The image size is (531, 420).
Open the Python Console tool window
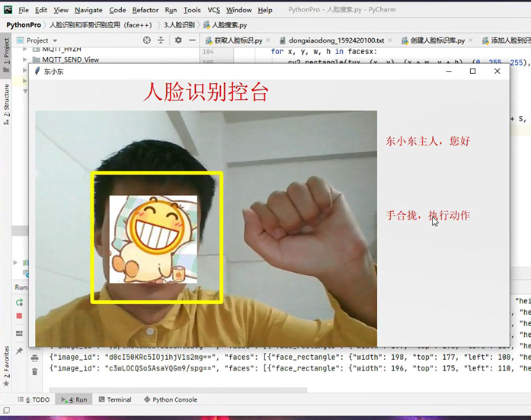click(x=171, y=399)
